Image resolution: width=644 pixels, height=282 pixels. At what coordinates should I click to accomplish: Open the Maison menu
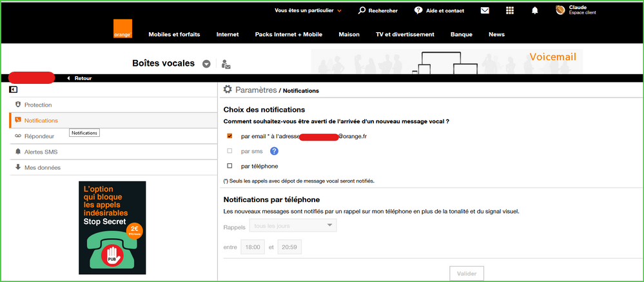pos(349,35)
